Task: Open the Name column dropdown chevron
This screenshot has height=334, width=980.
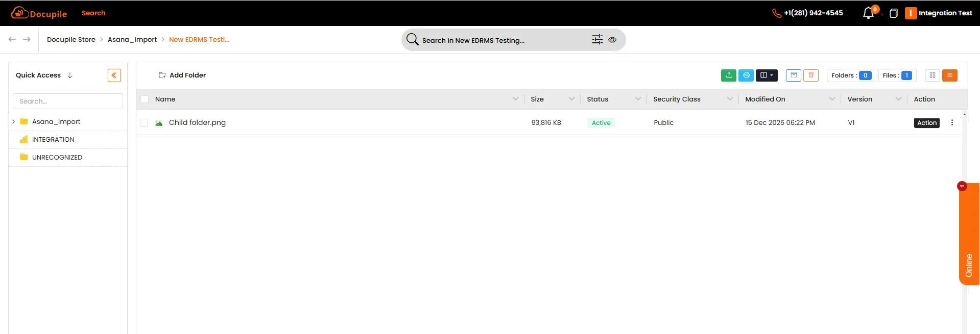Action: [x=515, y=99]
